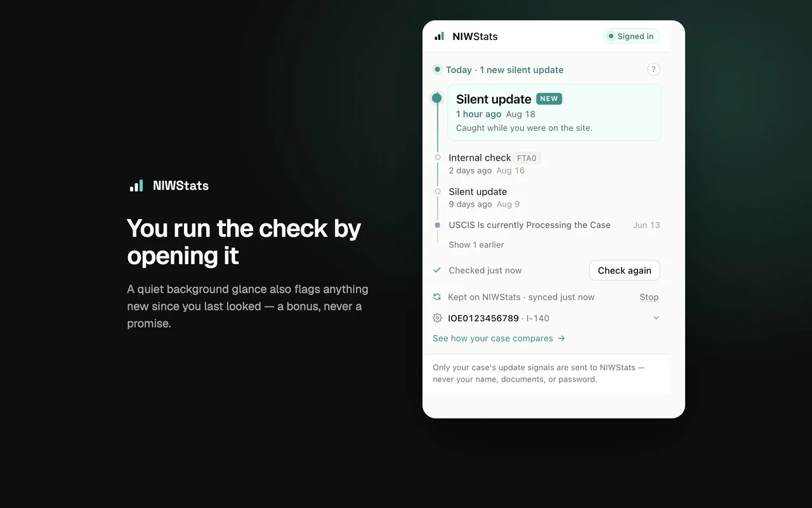The height and width of the screenshot is (508, 812).
Task: Click the NIWStats bar-chart logo in popup header
Action: tap(439, 36)
